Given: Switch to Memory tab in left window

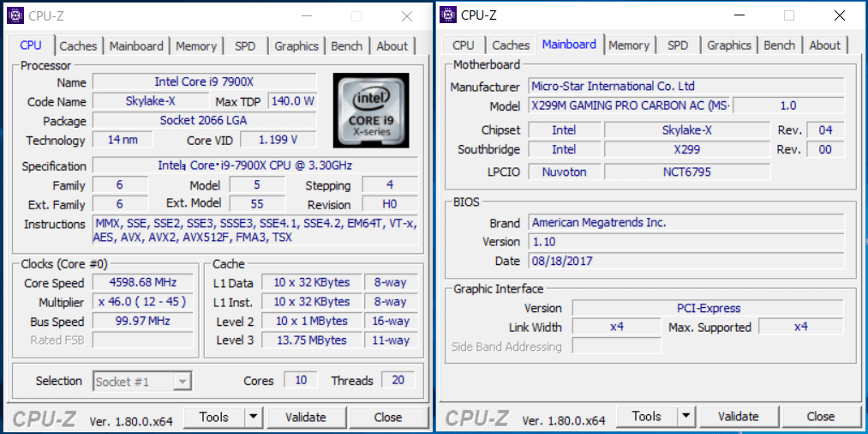Looking at the screenshot, I should [x=196, y=46].
